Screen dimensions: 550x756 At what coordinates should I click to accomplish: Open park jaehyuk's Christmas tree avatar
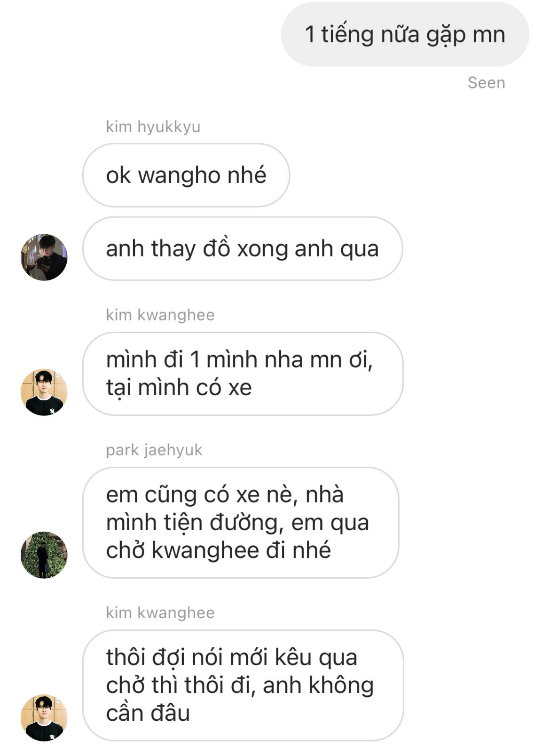click(44, 555)
